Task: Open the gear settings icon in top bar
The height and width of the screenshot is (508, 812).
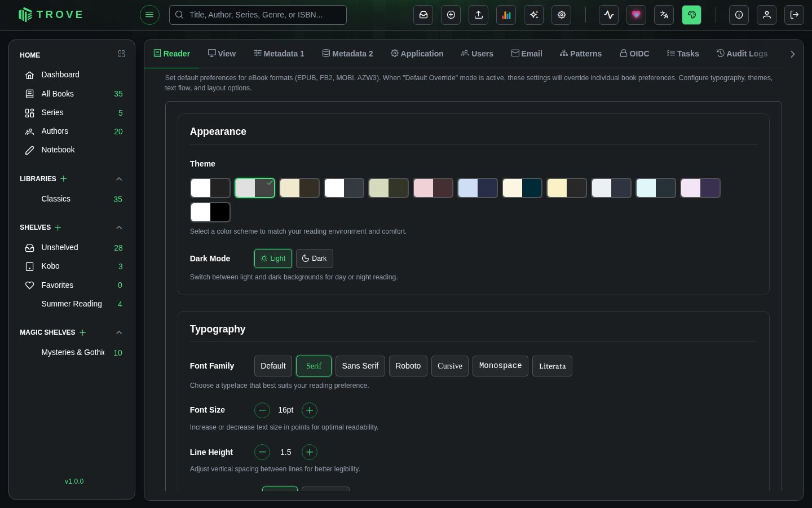Action: pos(562,15)
